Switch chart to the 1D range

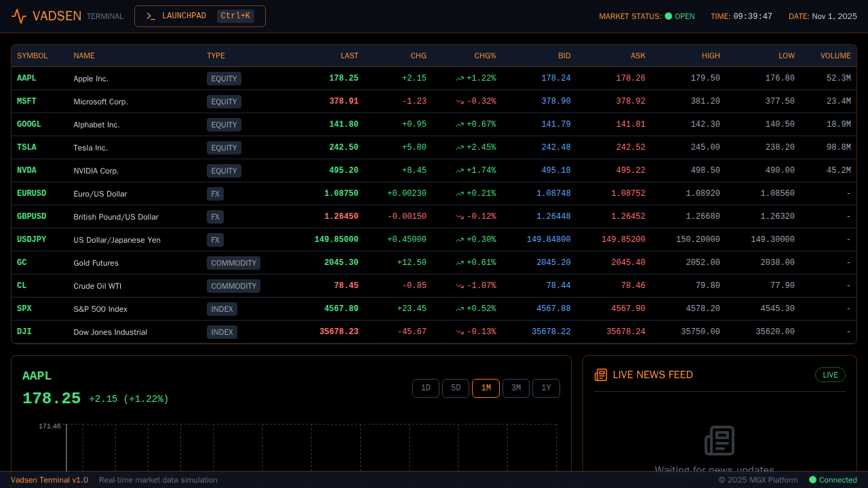pos(426,388)
